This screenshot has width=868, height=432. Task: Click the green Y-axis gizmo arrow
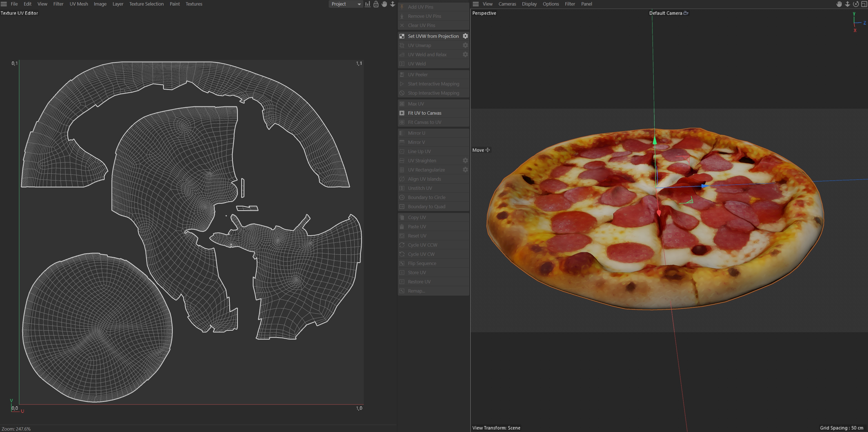(x=655, y=141)
